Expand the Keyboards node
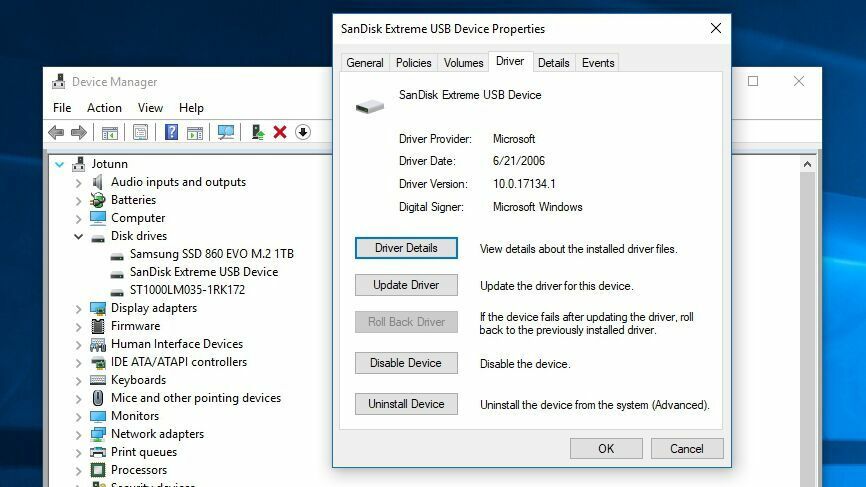 78,380
